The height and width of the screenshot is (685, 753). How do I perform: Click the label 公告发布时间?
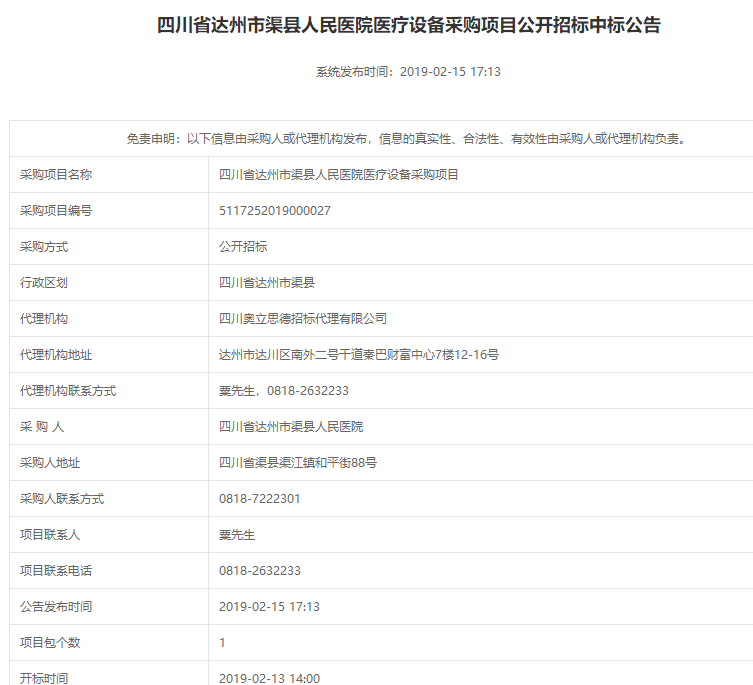point(56,607)
